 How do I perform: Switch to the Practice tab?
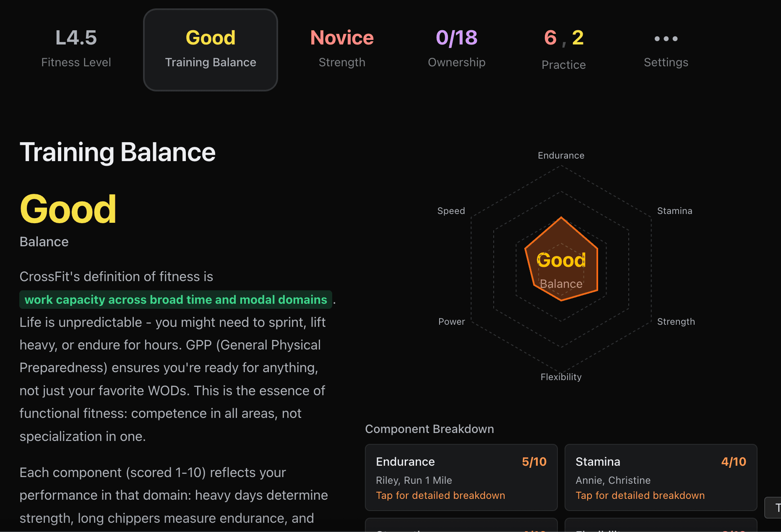563,50
